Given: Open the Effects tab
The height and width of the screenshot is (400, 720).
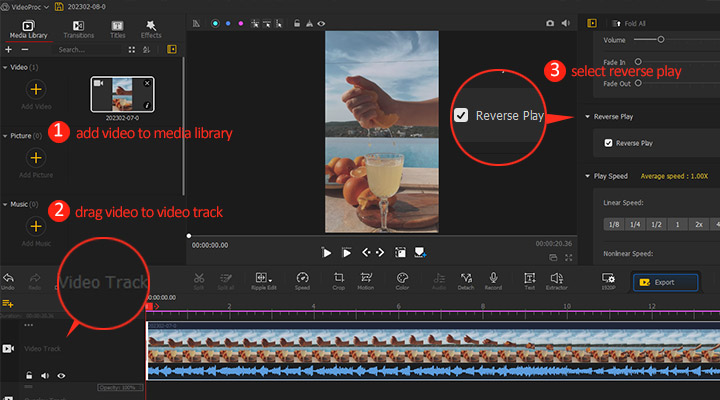Looking at the screenshot, I should pyautogui.click(x=151, y=27).
